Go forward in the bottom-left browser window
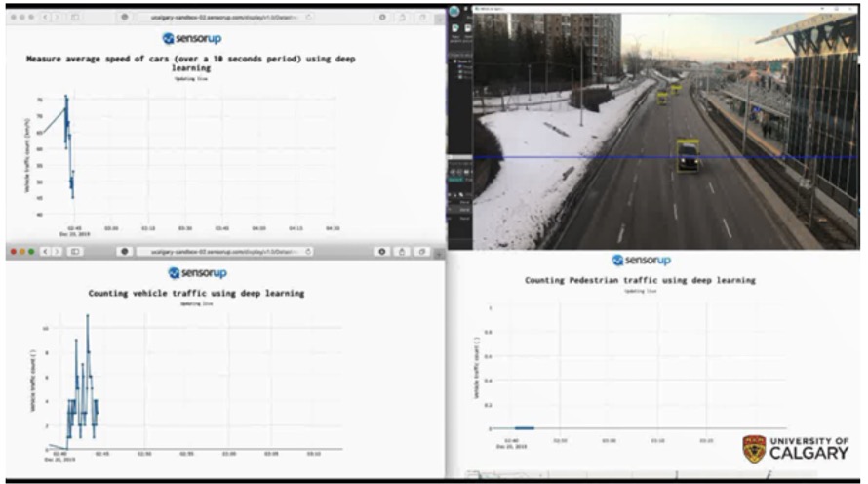The width and height of the screenshot is (868, 484). [57, 251]
